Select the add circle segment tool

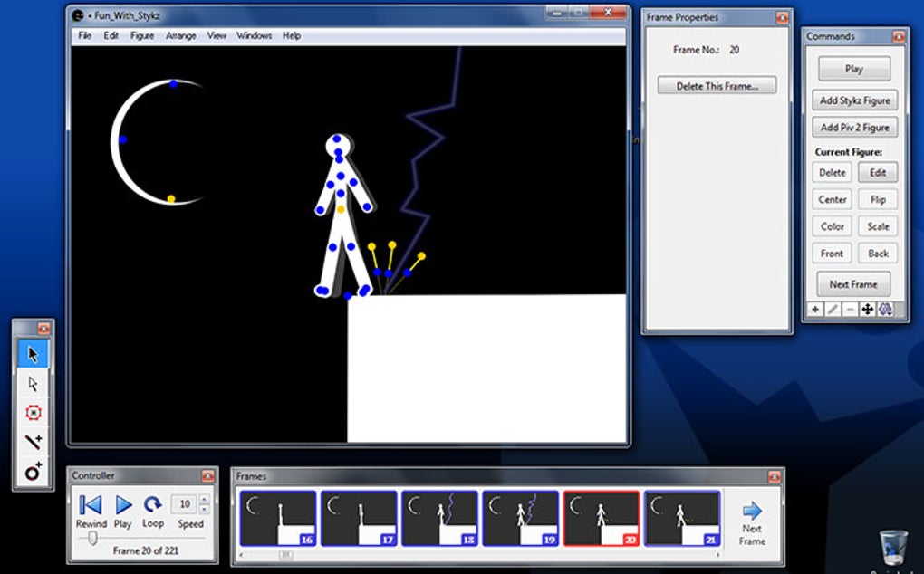(x=33, y=471)
